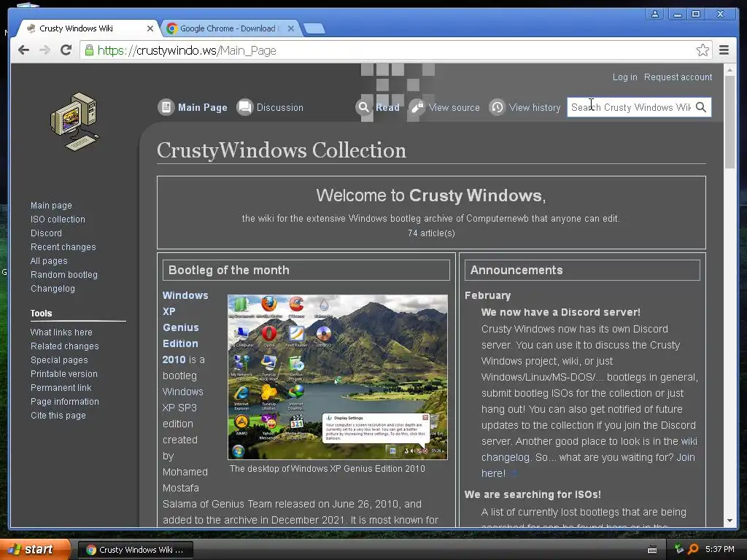Open Special pages tool link
Image resolution: width=747 pixels, height=560 pixels.
pos(59,360)
